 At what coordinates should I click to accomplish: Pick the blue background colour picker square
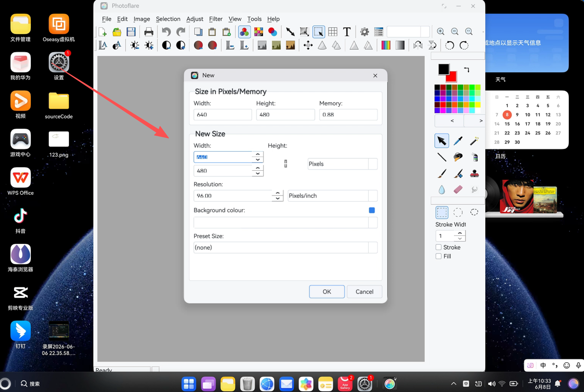[x=372, y=210]
